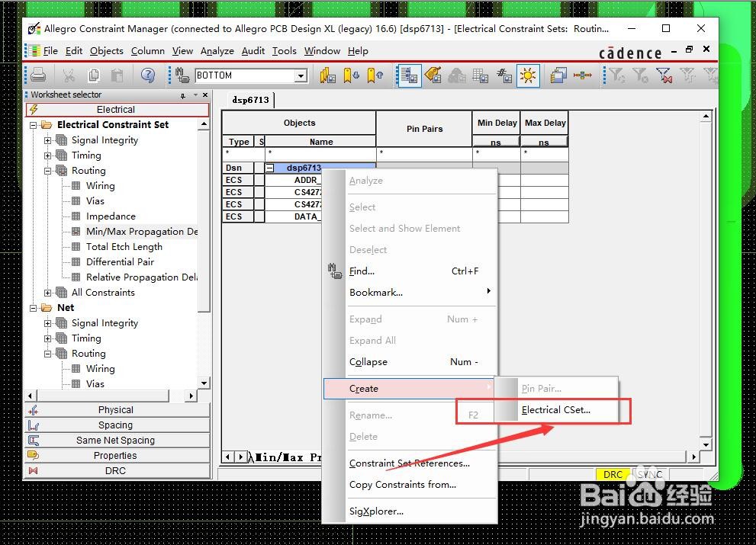
Task: Click the Cut scissors icon
Action: [x=69, y=75]
